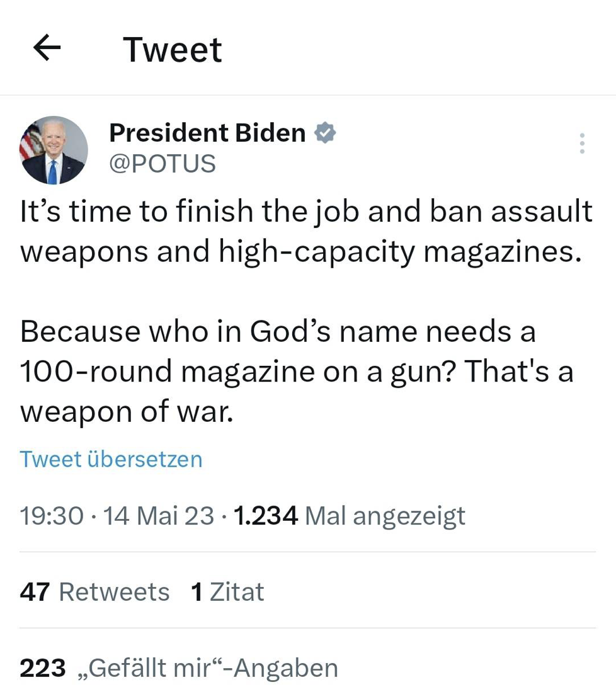Open President Biden's profile picture
The image size is (616, 699).
coord(54,151)
